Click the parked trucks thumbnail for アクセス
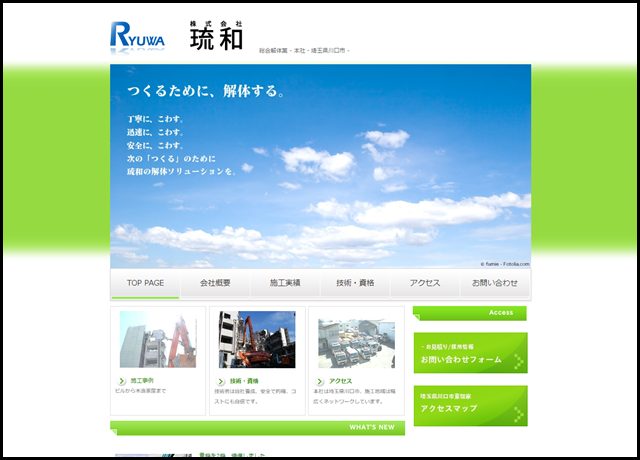640x460 pixels. point(356,342)
